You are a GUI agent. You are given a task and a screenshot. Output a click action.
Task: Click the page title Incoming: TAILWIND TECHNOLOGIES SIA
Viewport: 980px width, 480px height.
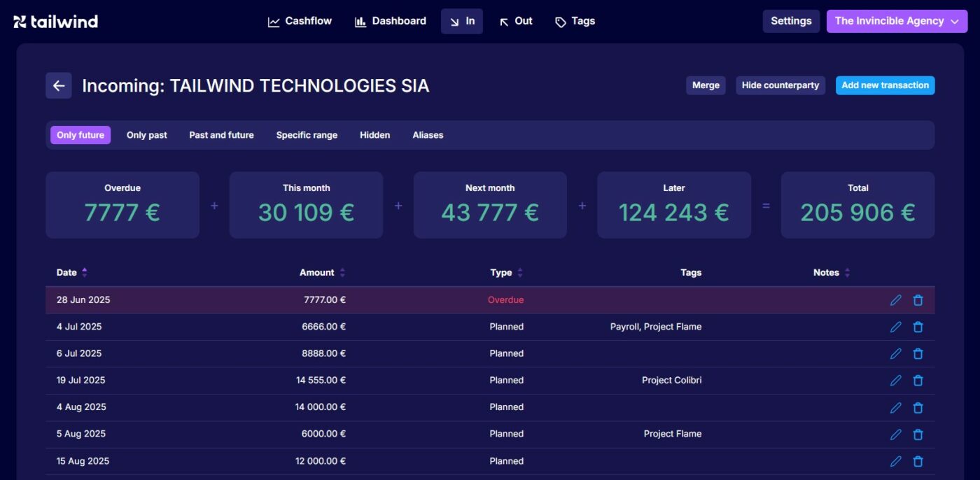255,85
